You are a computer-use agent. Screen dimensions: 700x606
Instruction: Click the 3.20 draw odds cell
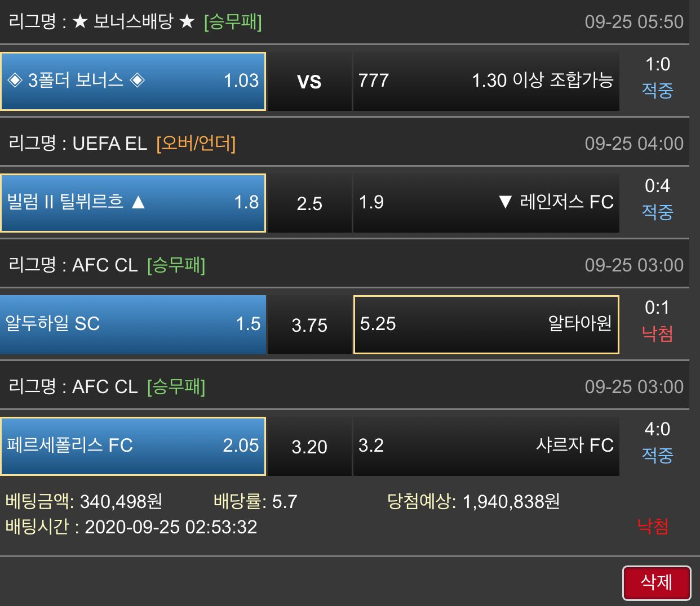pyautogui.click(x=309, y=447)
